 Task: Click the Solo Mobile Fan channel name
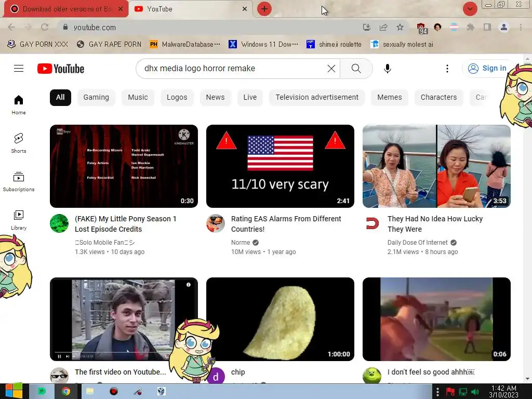pyautogui.click(x=105, y=243)
